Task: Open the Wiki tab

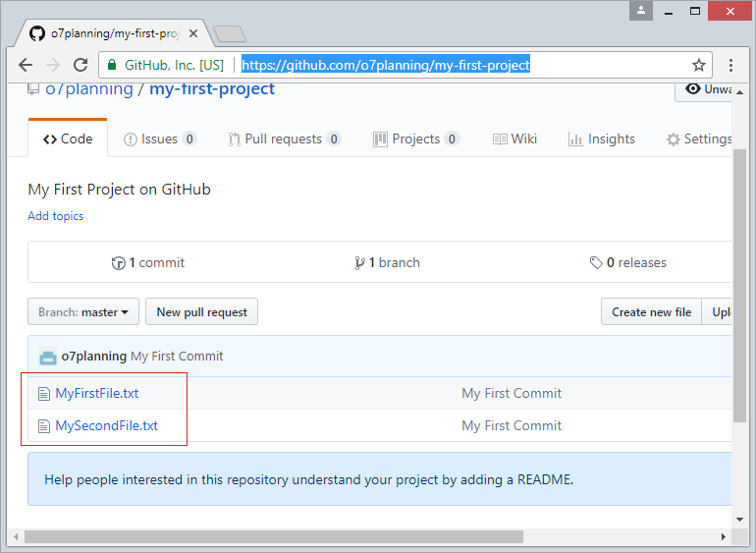Action: click(514, 138)
